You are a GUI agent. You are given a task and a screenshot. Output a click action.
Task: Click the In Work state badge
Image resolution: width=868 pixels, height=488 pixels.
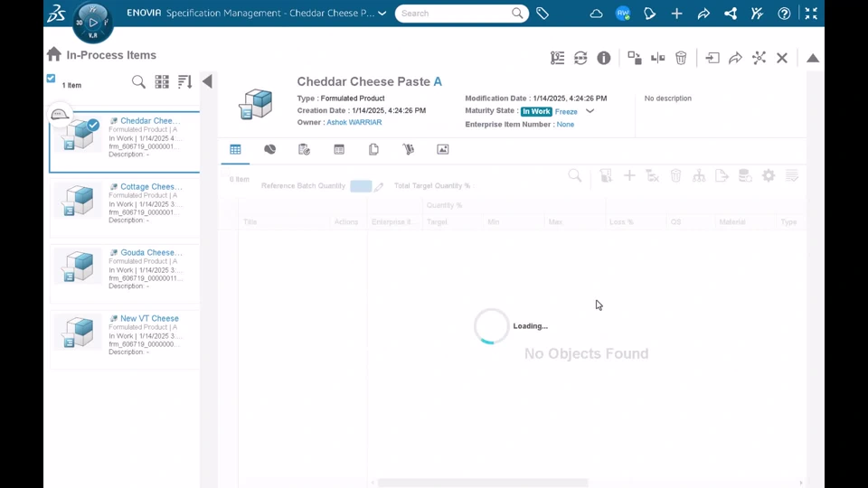tap(536, 112)
